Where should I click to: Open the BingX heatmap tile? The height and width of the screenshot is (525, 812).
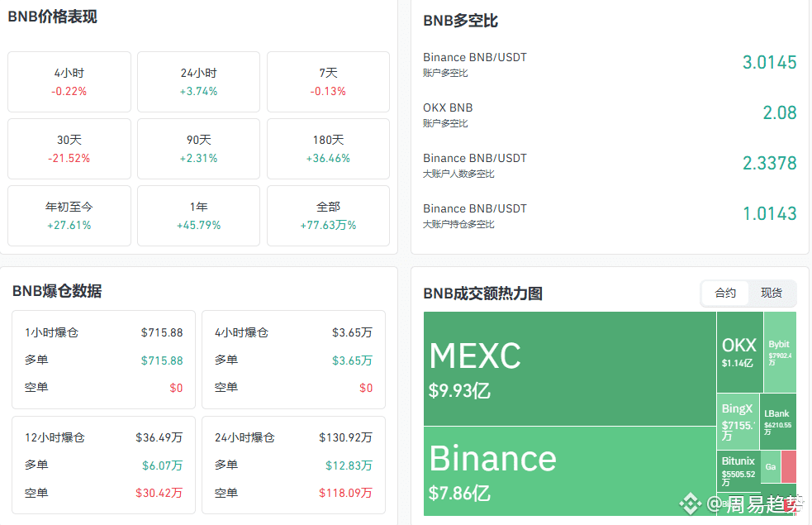738,421
